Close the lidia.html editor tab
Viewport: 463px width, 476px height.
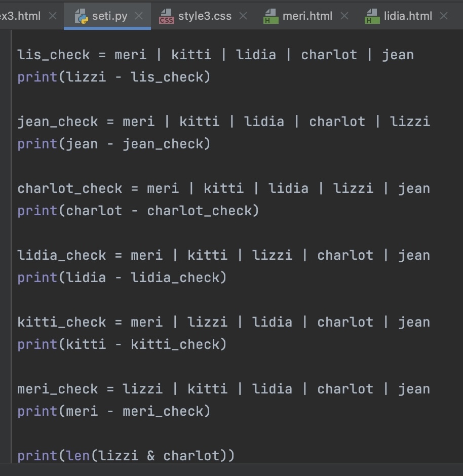pos(444,16)
